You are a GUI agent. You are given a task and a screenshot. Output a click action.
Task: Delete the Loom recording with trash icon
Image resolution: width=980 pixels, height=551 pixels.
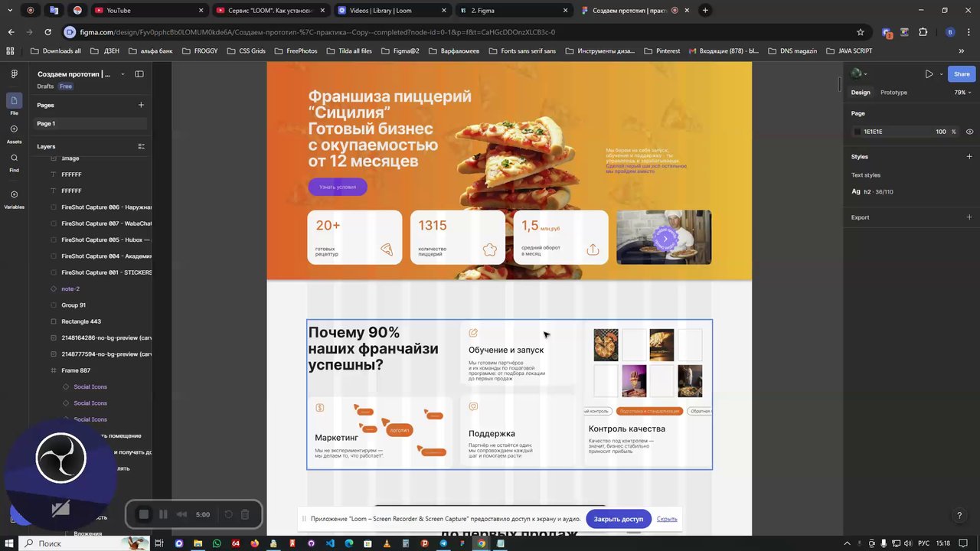(x=245, y=514)
